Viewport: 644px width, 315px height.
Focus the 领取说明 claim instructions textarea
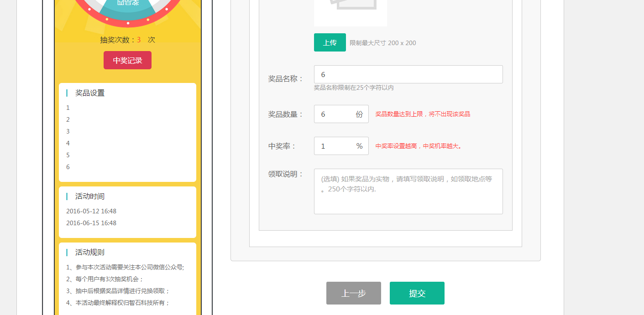pos(408,191)
